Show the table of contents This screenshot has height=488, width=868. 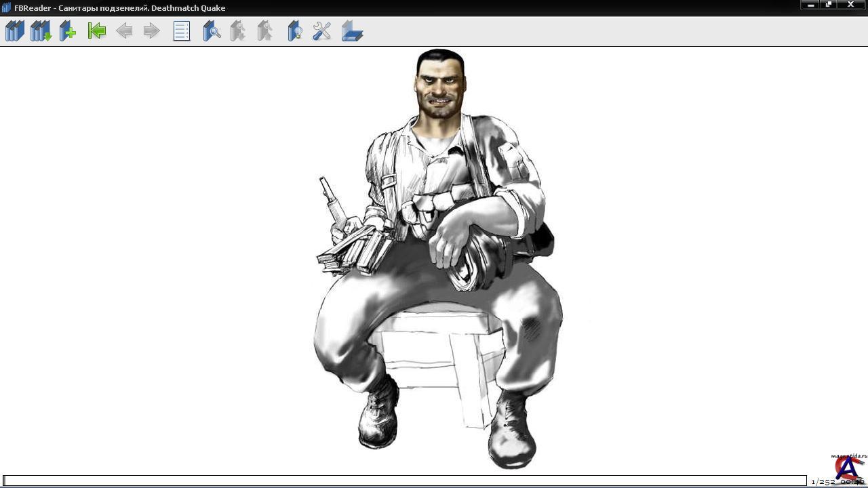182,31
